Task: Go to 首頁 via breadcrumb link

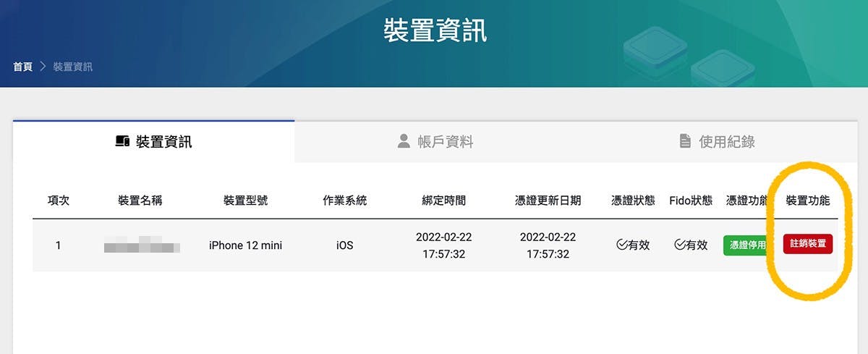Action: pos(22,67)
